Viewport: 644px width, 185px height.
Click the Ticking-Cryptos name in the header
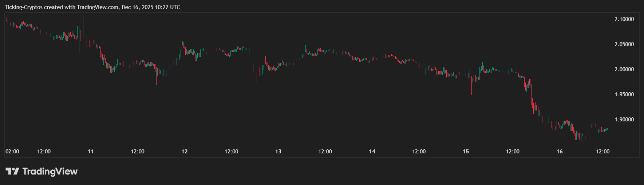[24, 7]
